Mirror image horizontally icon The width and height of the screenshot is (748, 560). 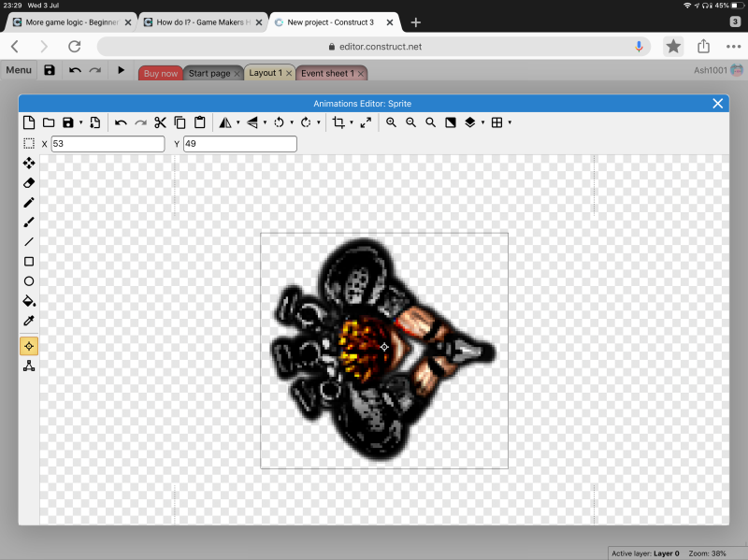click(225, 122)
